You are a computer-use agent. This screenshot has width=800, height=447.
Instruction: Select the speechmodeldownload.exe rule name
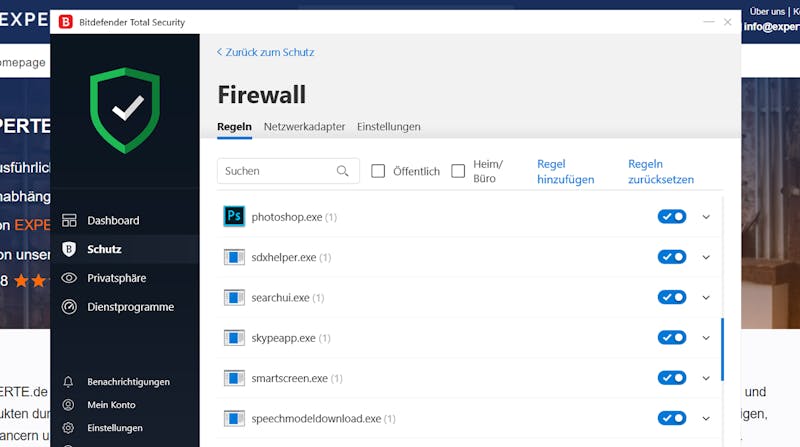coord(316,418)
